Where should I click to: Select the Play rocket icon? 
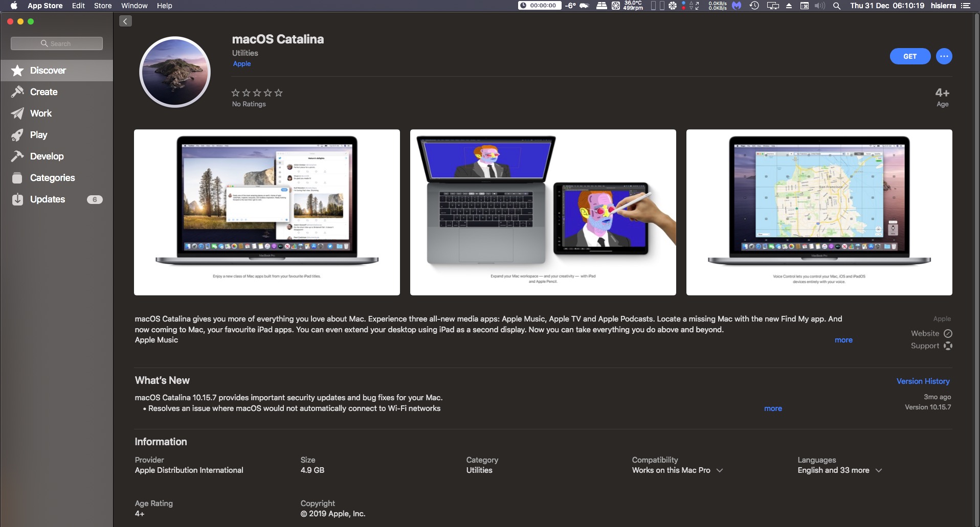[17, 135]
